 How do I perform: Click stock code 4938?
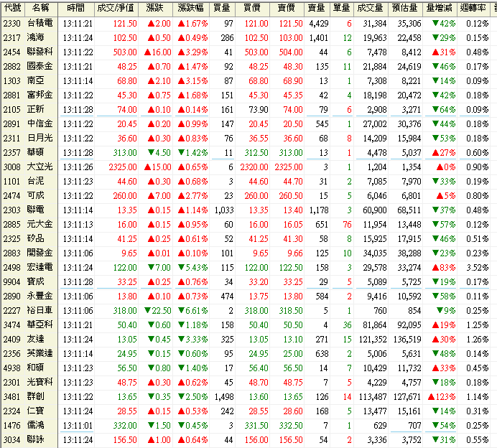pos(12,368)
